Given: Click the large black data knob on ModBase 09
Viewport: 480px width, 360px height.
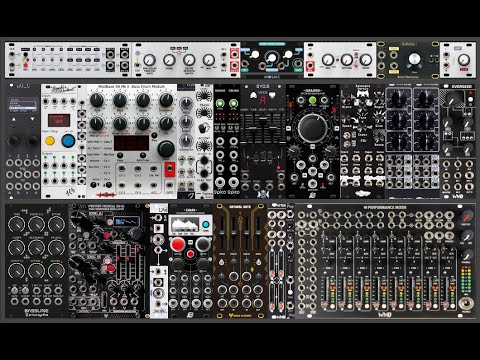Looking at the screenshot, I should pos(166,149).
